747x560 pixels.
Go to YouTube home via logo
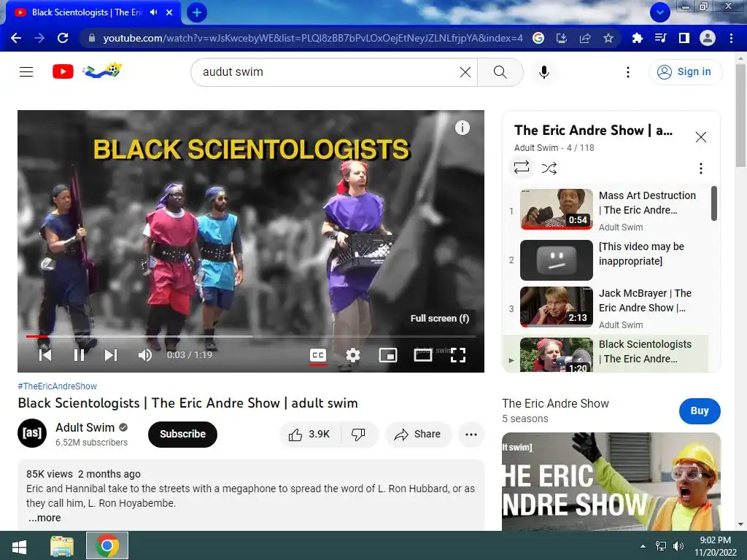[x=88, y=71]
